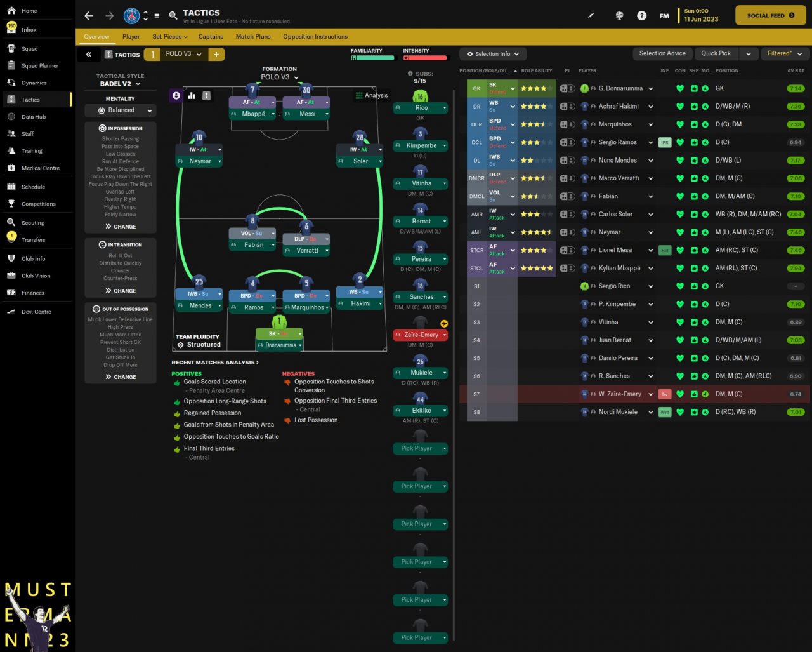Click the Selection Advice button
Viewport: 812px width, 652px height.
[x=662, y=54]
